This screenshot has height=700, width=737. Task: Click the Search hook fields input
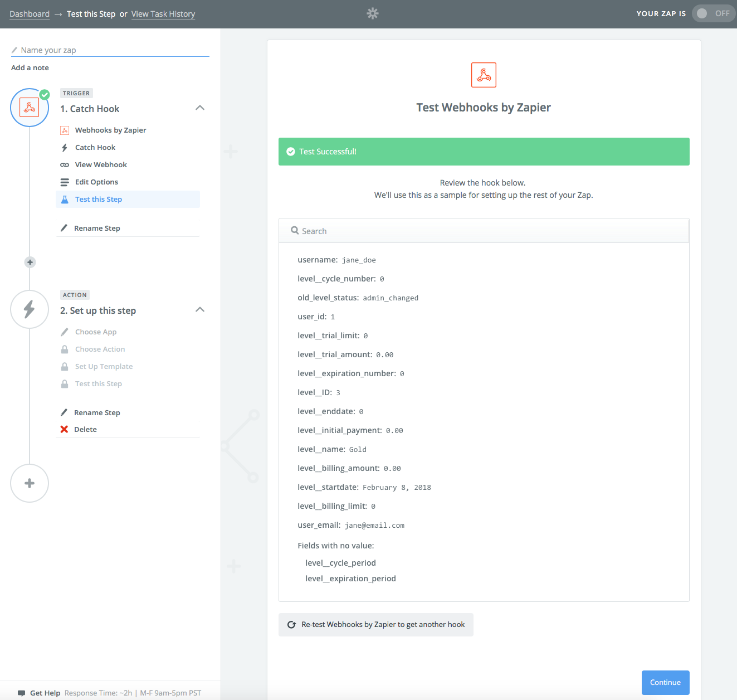point(484,231)
